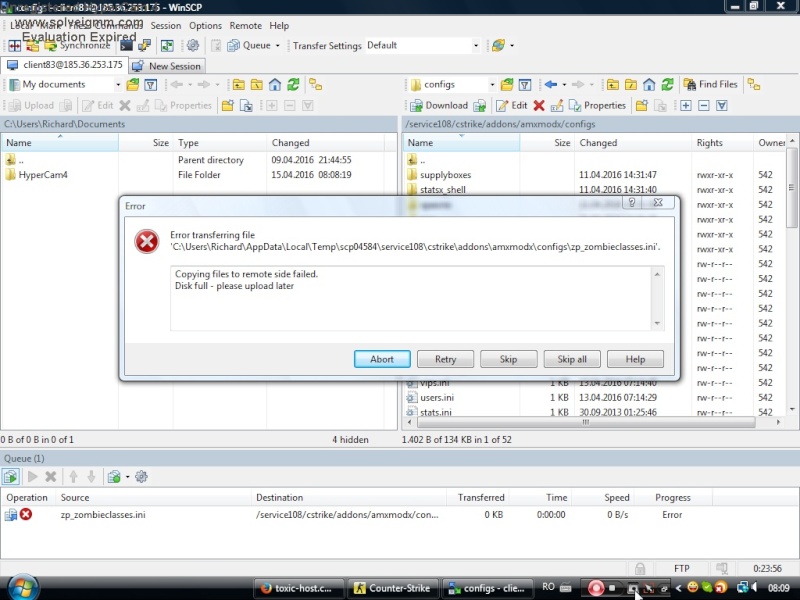
Task: Open queue preferences gear icon
Action: pyautogui.click(x=141, y=477)
